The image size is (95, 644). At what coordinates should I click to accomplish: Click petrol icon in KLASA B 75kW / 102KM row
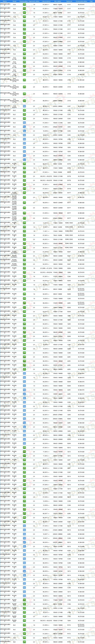pos(24,235)
